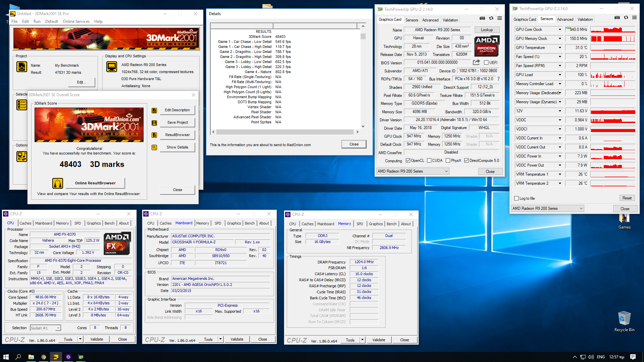
Task: Open VDDC Power In sensor dropdown
Action: [x=560, y=156]
